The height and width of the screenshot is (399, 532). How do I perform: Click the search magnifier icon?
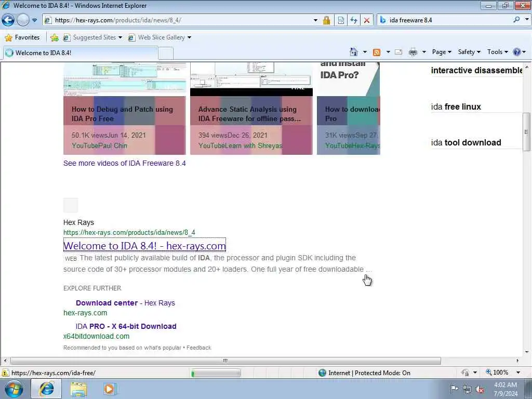pyautogui.click(x=516, y=20)
